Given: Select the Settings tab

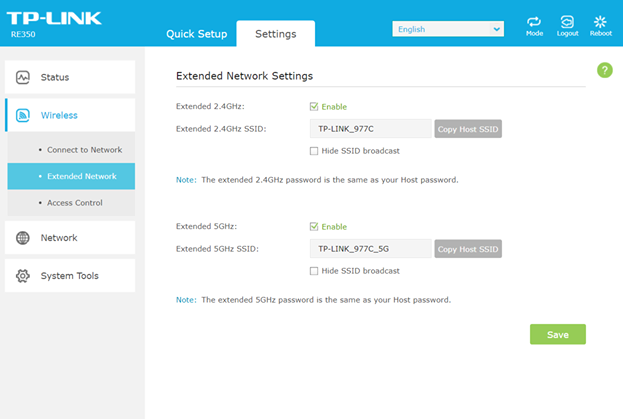Looking at the screenshot, I should click(276, 34).
